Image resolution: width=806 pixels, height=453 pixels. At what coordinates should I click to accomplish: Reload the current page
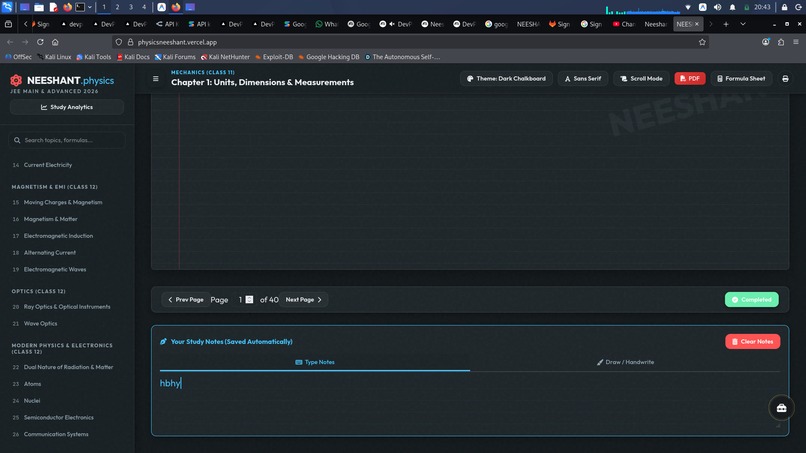pos(40,42)
